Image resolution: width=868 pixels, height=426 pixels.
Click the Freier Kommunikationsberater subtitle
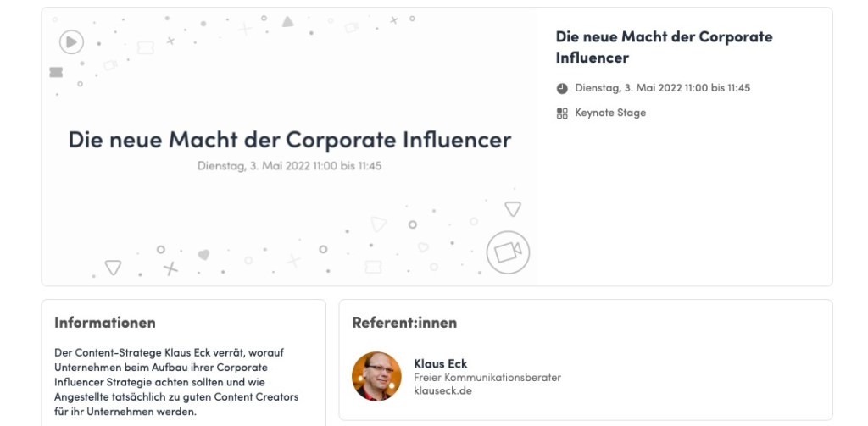coord(487,378)
